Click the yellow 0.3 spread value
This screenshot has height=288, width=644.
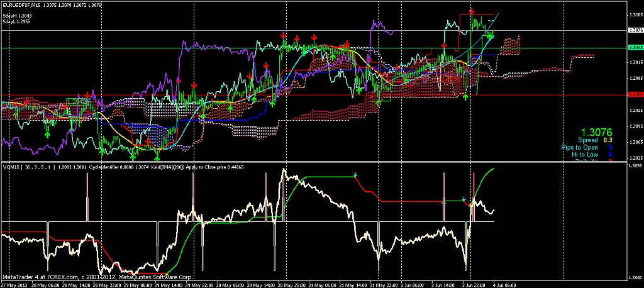coord(608,140)
